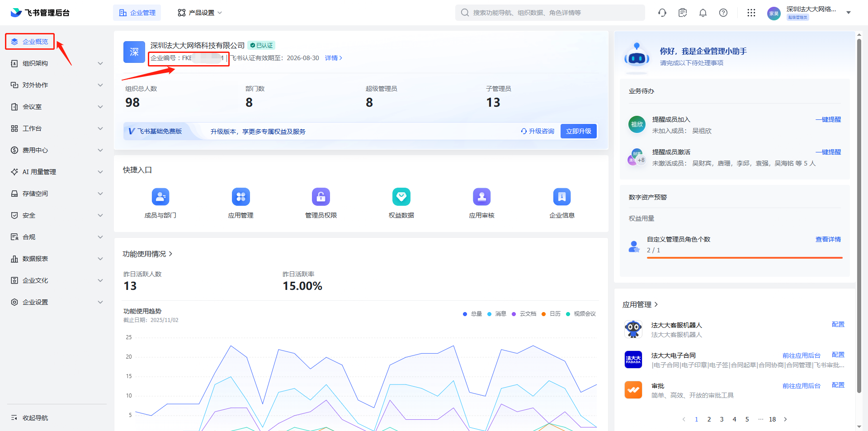Open the 产品设置 dropdown

pos(200,13)
